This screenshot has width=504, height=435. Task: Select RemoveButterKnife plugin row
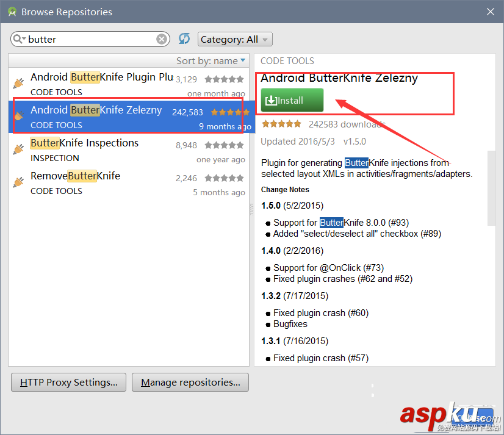tap(129, 182)
